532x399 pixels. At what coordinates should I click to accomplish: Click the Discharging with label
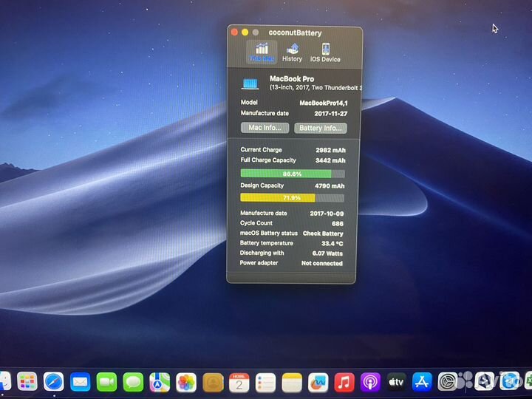[x=262, y=253]
